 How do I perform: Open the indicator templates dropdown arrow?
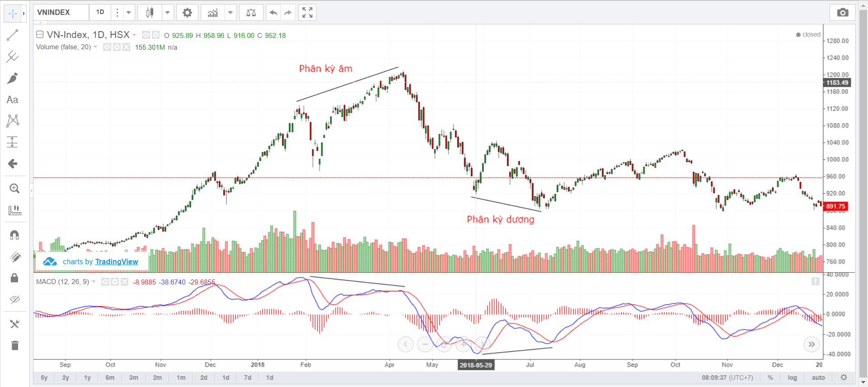tap(230, 13)
